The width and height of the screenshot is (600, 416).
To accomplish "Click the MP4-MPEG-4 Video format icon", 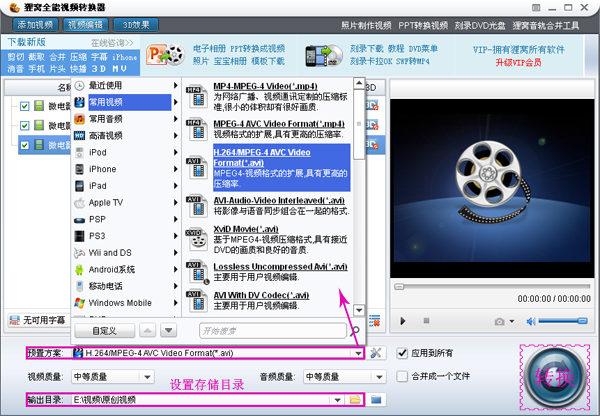I will click(x=197, y=96).
